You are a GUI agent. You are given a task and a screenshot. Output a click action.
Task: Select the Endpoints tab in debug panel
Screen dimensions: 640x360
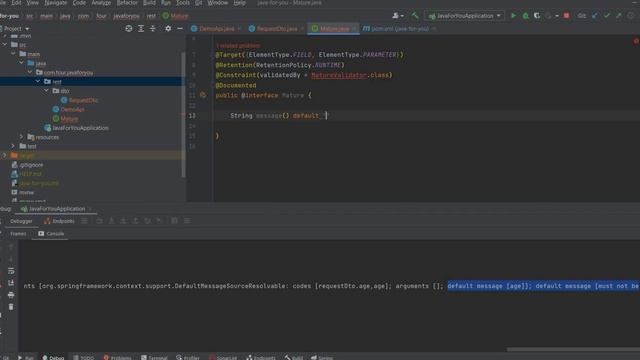pyautogui.click(x=60, y=221)
